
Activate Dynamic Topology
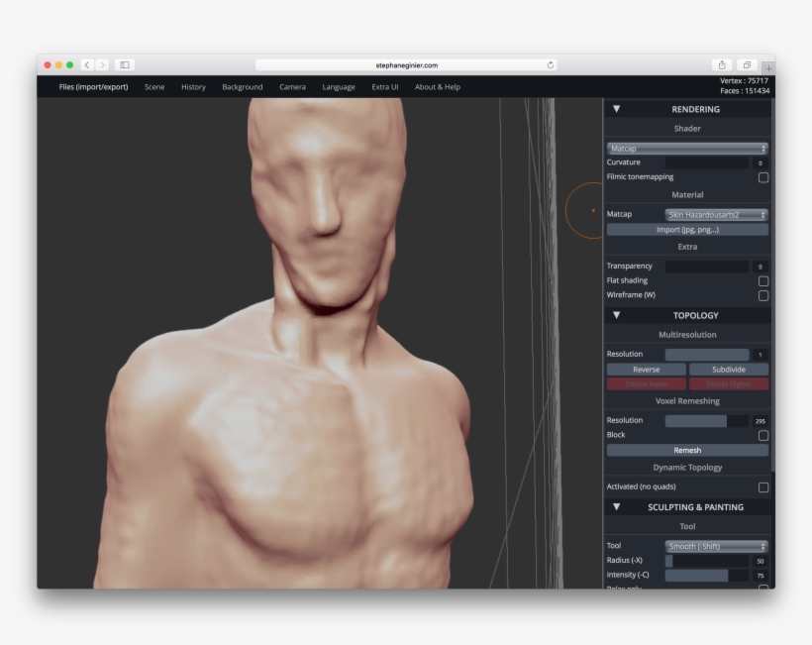tap(761, 486)
